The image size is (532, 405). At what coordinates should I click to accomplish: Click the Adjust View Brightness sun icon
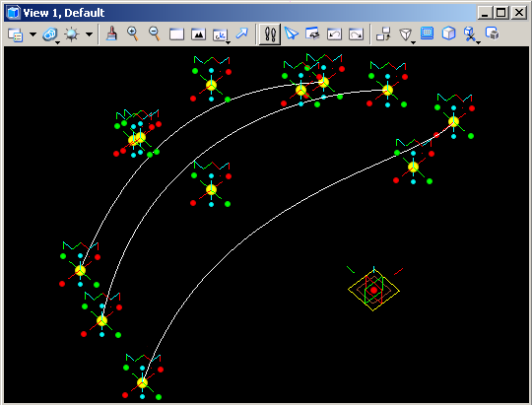click(72, 34)
